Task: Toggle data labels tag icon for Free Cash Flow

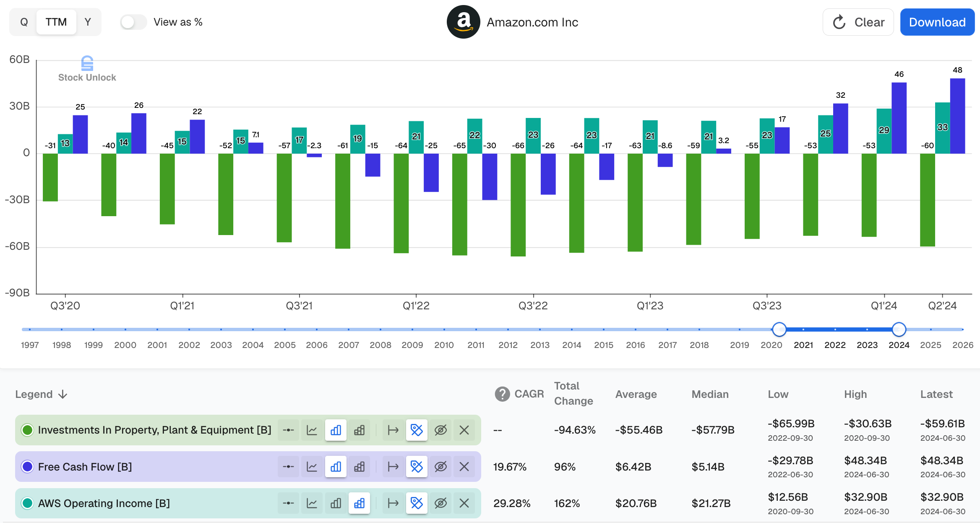Action: click(417, 466)
